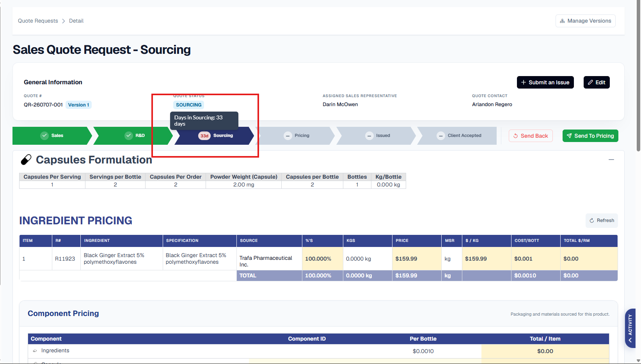Open the Activity side panel
Image resolution: width=641 pixels, height=364 pixels.
tap(630, 328)
